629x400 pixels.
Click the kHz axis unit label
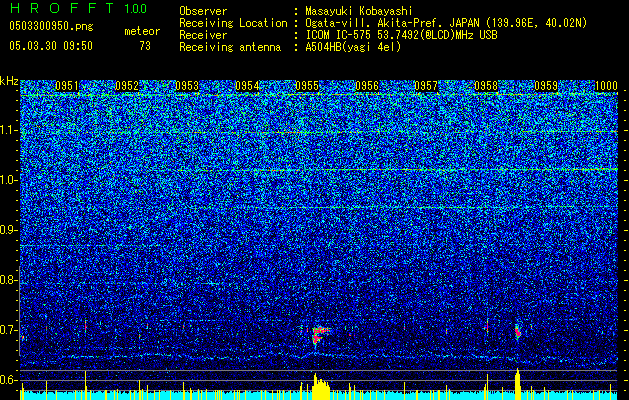click(x=9, y=81)
